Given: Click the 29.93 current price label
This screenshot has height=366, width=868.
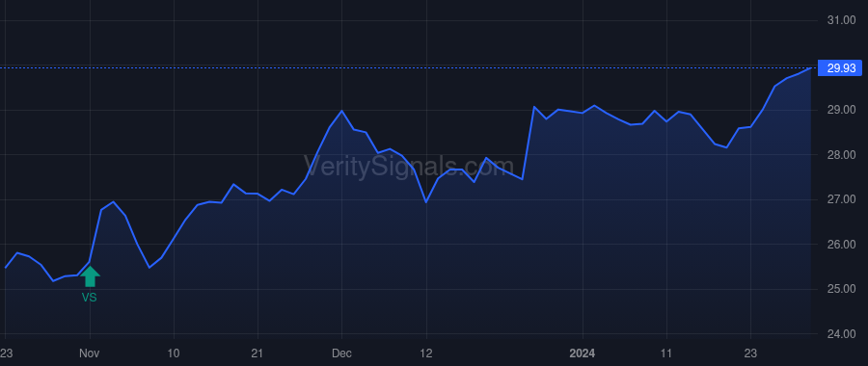Looking at the screenshot, I should 840,68.
